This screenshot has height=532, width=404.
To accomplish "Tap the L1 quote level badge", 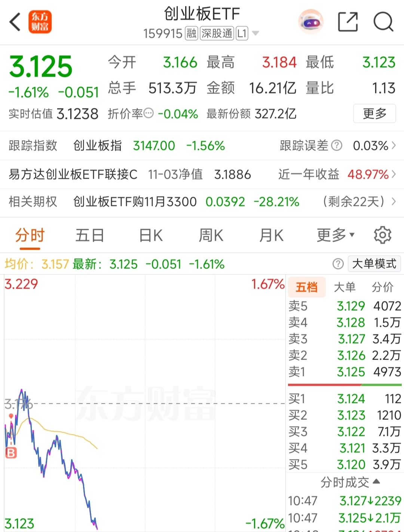I will pyautogui.click(x=242, y=34).
